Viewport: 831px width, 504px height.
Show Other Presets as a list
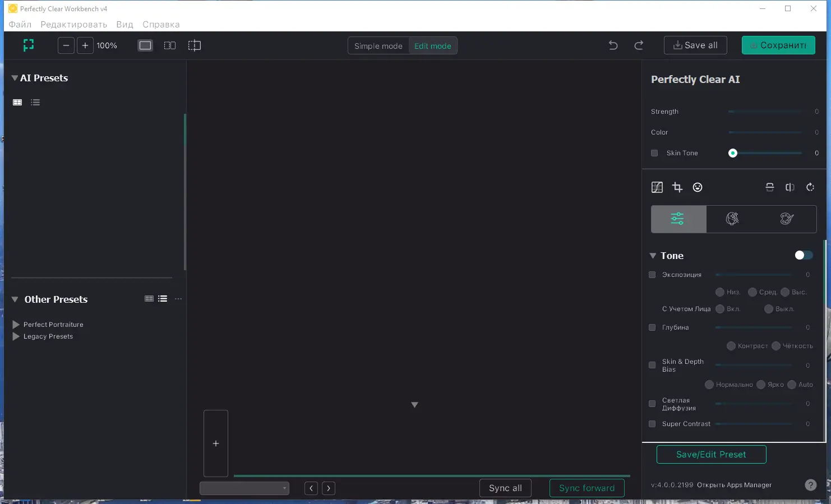pyautogui.click(x=163, y=299)
